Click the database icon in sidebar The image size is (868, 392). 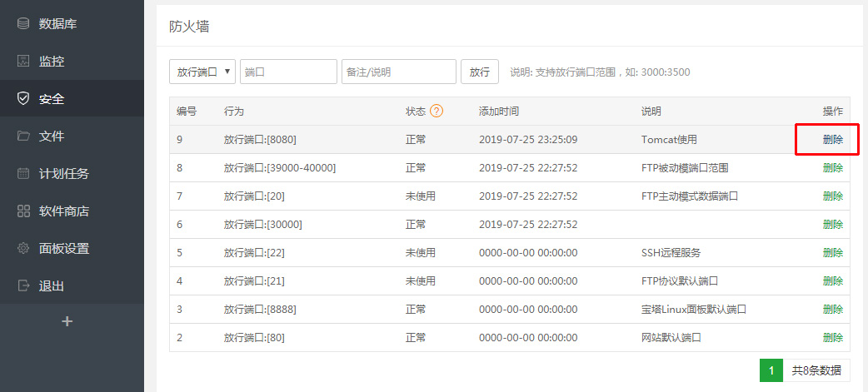coord(23,23)
